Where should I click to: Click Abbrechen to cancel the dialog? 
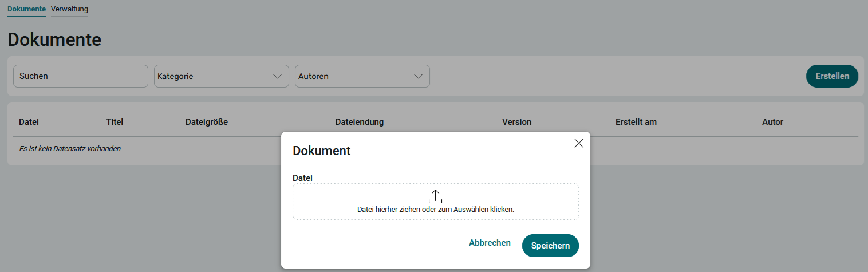[490, 243]
